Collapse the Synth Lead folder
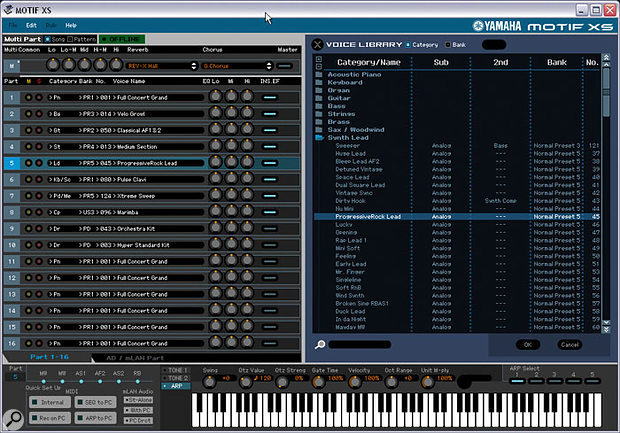Viewport: 620px width, 433px height. pyautogui.click(x=319, y=138)
